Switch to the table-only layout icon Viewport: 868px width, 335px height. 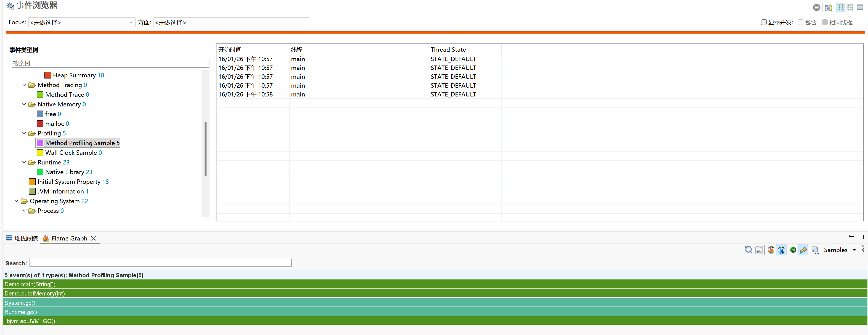tap(859, 7)
